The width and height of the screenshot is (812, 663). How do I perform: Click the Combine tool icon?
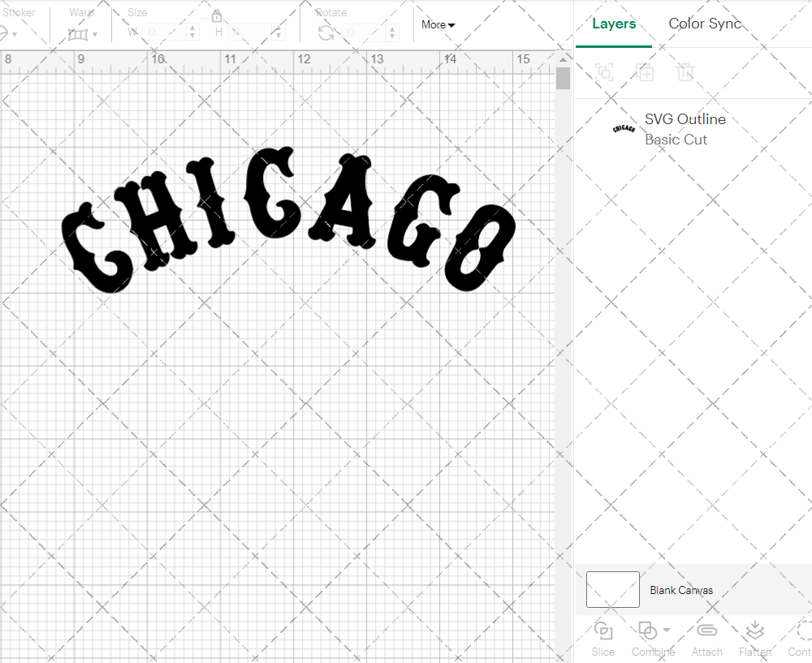pos(647,631)
